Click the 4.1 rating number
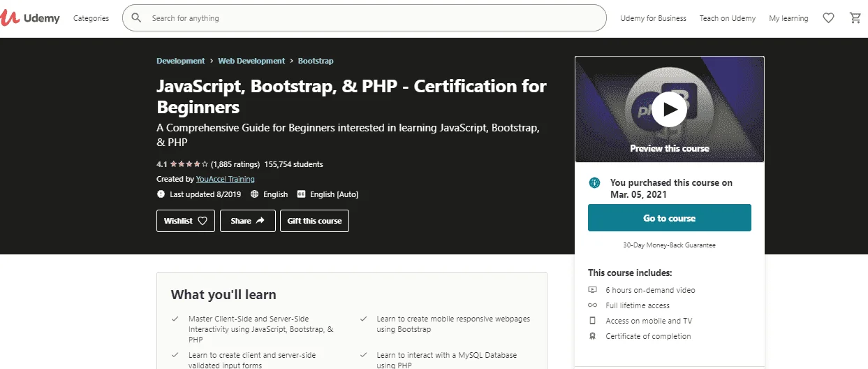The height and width of the screenshot is (369, 868). [x=161, y=164]
